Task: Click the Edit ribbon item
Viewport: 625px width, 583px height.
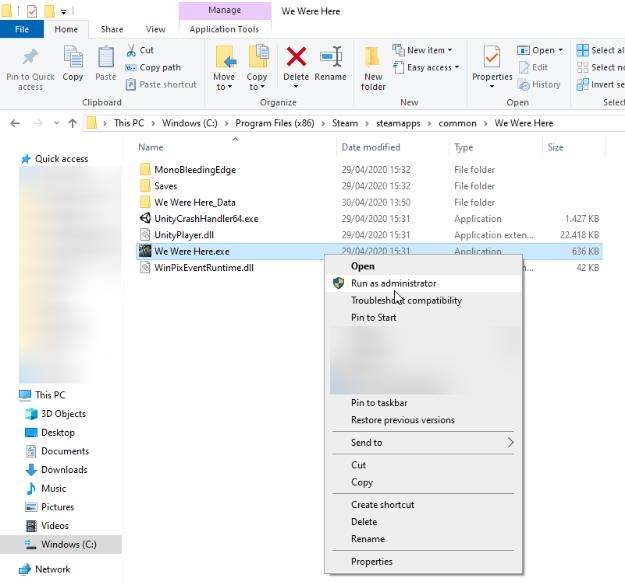Action: click(x=533, y=67)
